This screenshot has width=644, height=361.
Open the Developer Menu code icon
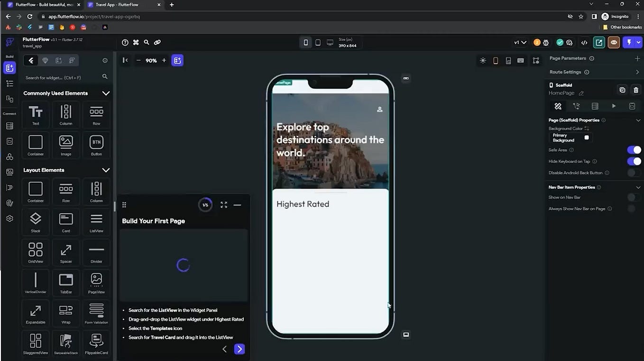click(x=584, y=42)
